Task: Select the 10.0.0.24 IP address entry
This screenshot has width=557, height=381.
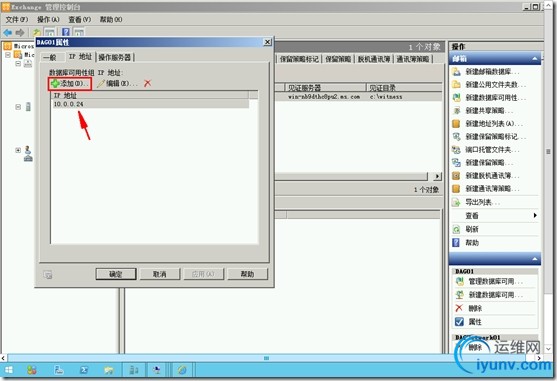Action: click(x=151, y=104)
